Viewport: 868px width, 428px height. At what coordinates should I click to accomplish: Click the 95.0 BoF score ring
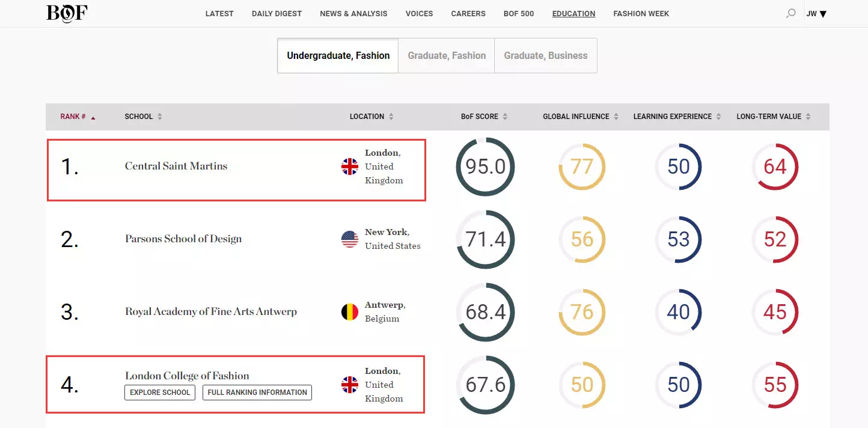pyautogui.click(x=486, y=167)
